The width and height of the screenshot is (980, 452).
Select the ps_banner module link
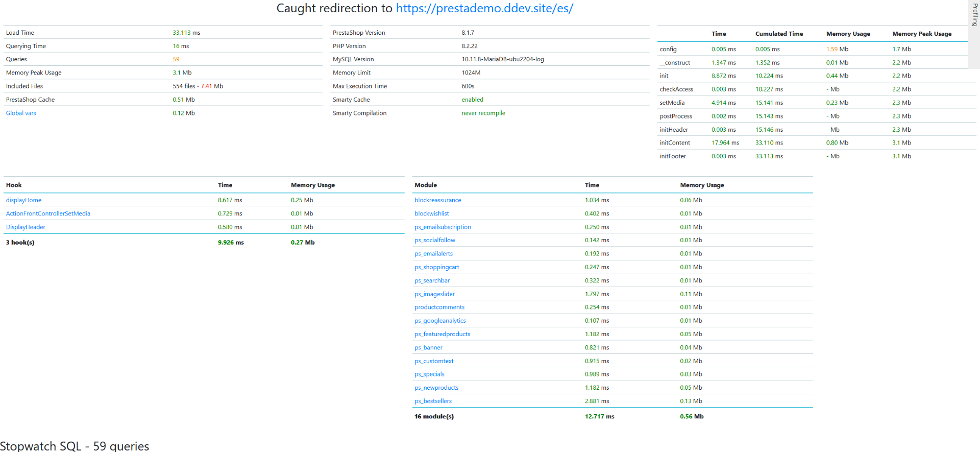[x=429, y=347]
